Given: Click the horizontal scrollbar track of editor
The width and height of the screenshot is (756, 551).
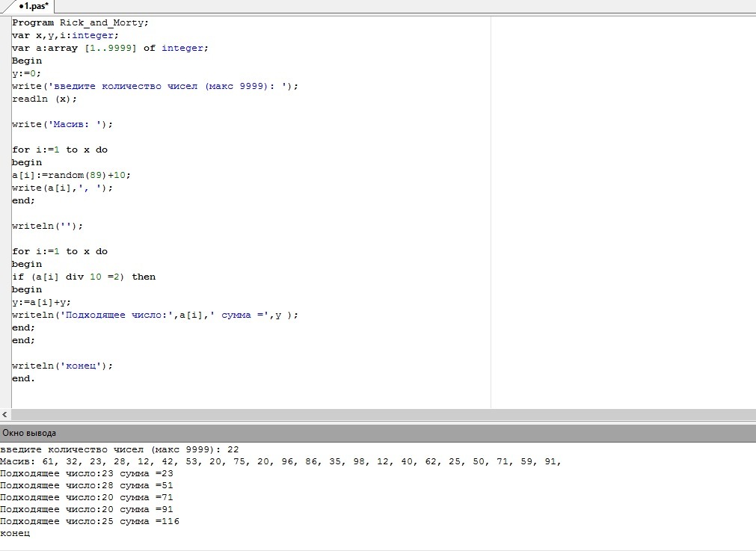Looking at the screenshot, I should tap(374, 415).
